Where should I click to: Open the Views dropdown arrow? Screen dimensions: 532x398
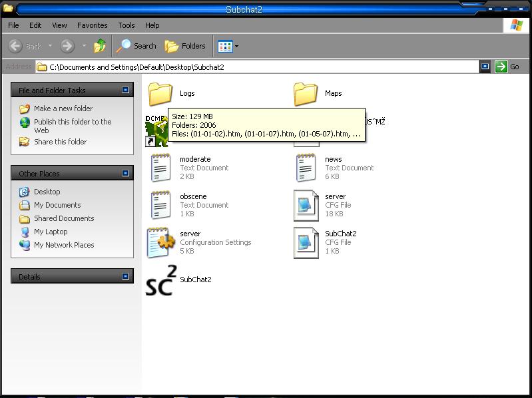pos(236,46)
